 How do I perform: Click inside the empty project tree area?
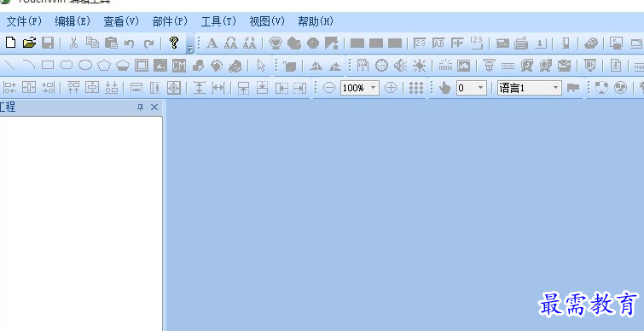[x=80, y=224]
